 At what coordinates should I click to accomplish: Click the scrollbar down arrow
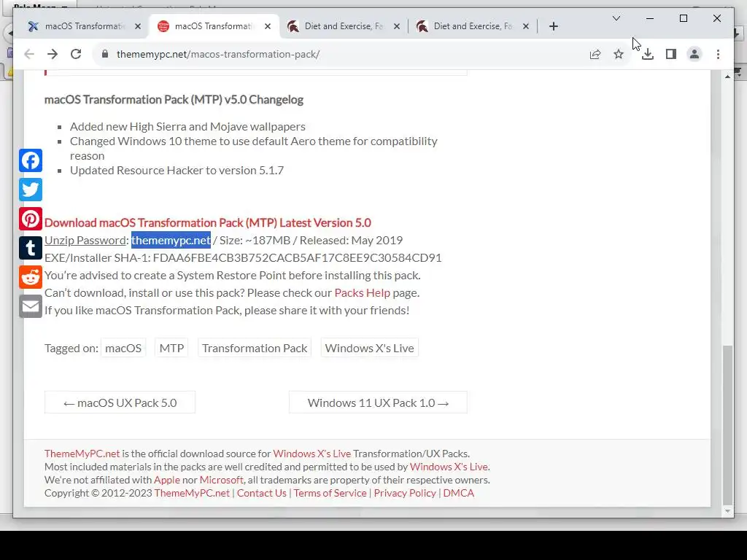click(x=727, y=511)
